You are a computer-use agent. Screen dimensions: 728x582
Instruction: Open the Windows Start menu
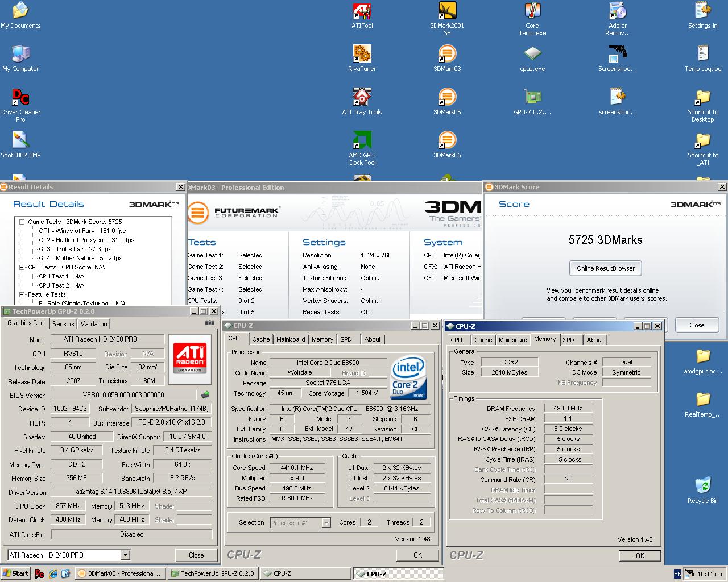tap(15, 573)
